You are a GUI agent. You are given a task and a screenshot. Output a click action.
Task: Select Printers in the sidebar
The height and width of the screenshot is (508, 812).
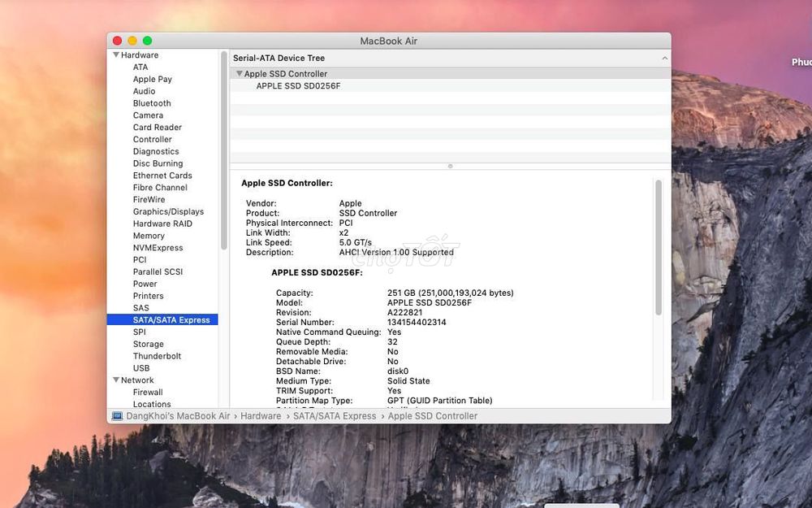point(148,296)
